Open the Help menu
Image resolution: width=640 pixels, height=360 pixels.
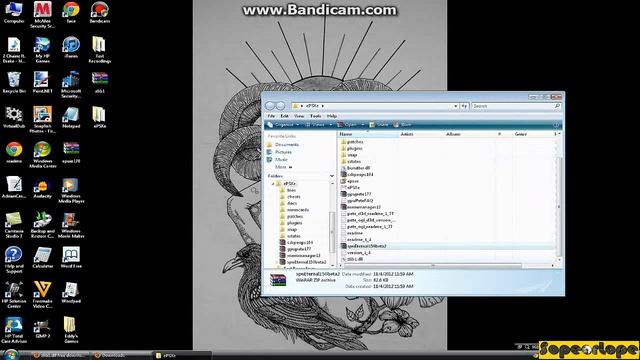coord(332,116)
